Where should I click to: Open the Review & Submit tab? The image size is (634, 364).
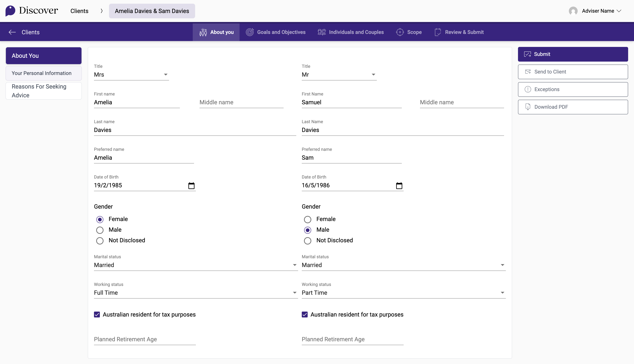(x=459, y=32)
